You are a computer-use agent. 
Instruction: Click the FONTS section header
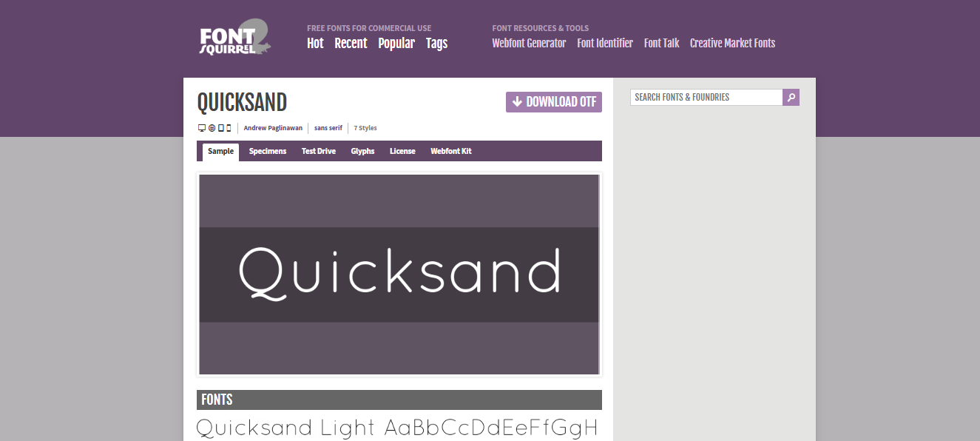(399, 400)
